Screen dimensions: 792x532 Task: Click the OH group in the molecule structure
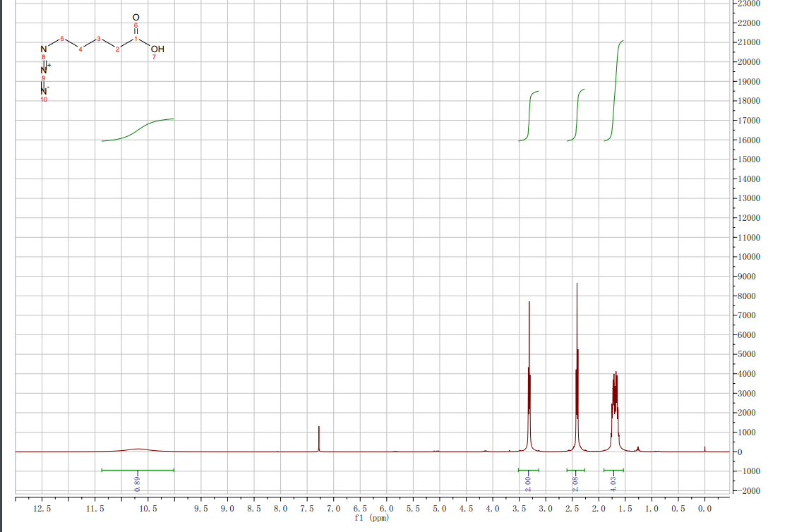tap(157, 49)
